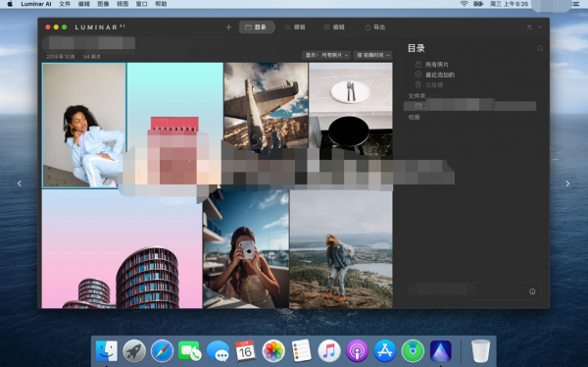Open Safari from the dock

(162, 351)
